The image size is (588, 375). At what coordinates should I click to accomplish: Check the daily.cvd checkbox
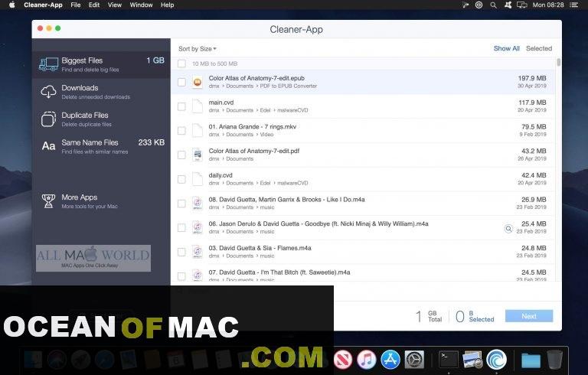click(x=181, y=179)
